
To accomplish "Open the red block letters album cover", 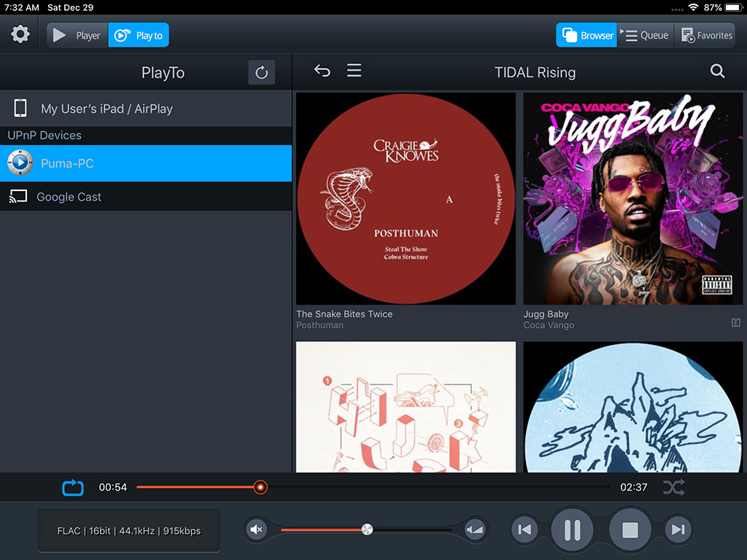I will click(406, 407).
